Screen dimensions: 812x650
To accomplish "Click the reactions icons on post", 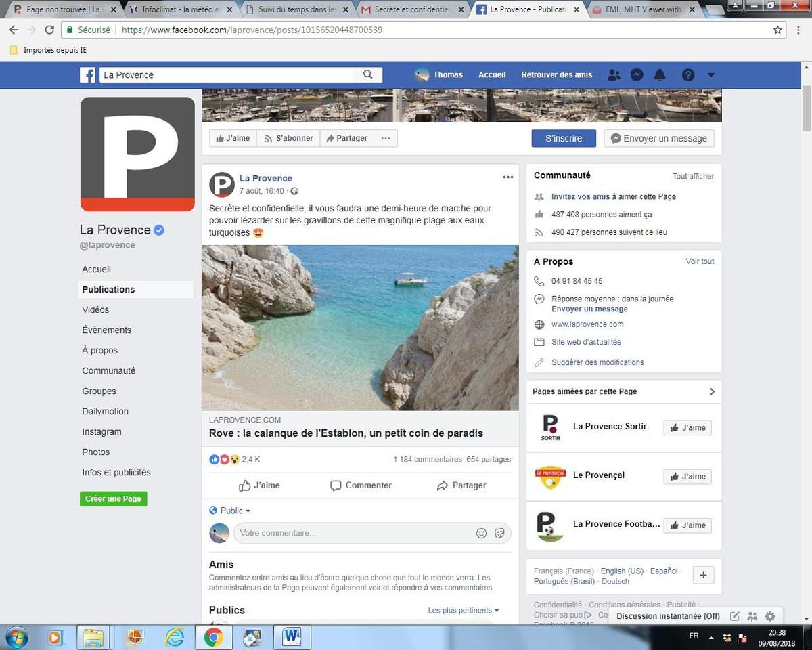I will (225, 459).
